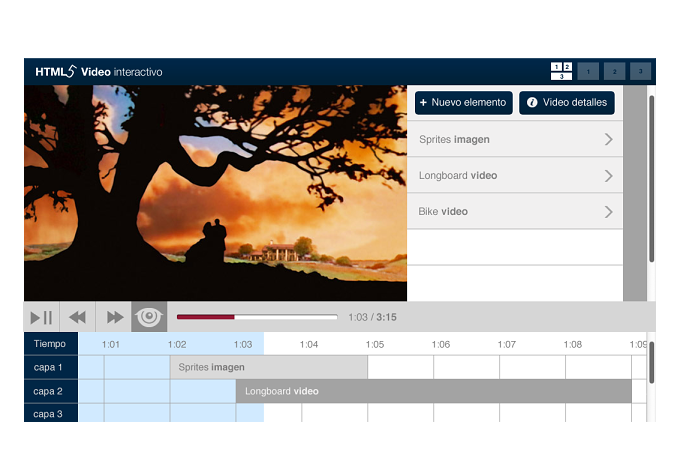
Task: Click the 1:01 time marker
Action: [111, 344]
